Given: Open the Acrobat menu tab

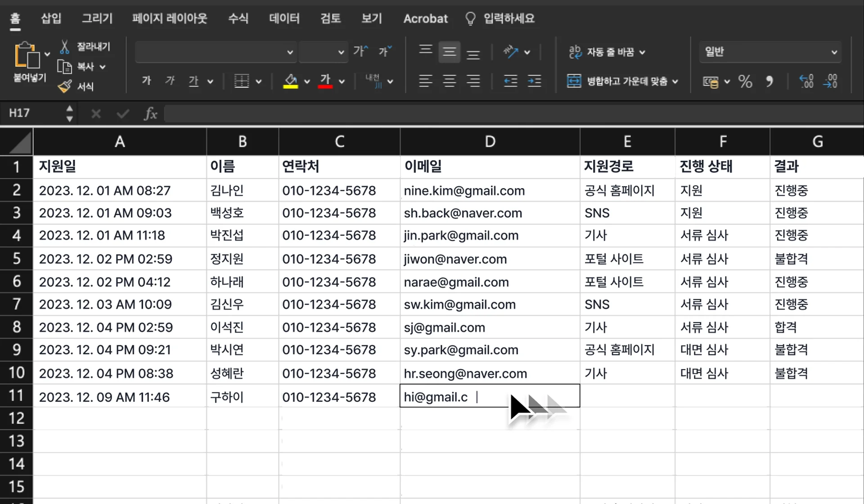Looking at the screenshot, I should 425,18.
